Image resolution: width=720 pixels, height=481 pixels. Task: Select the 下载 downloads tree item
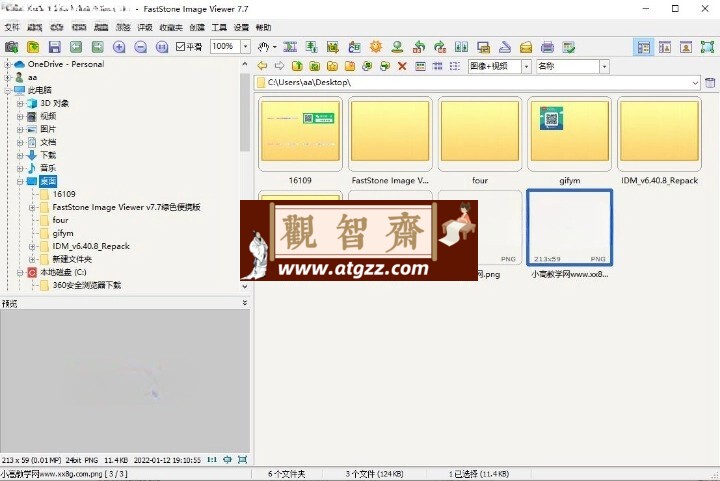tap(48, 155)
